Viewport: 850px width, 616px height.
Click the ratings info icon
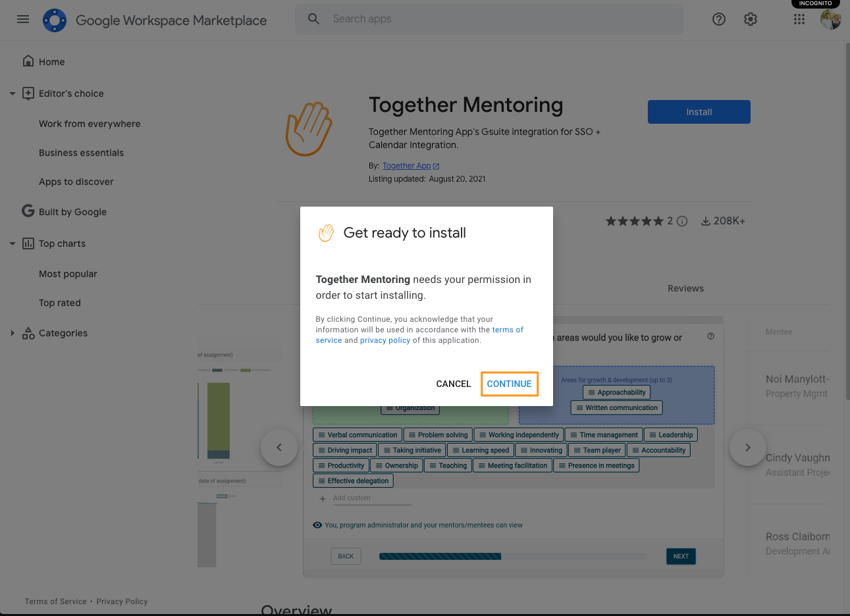click(682, 221)
